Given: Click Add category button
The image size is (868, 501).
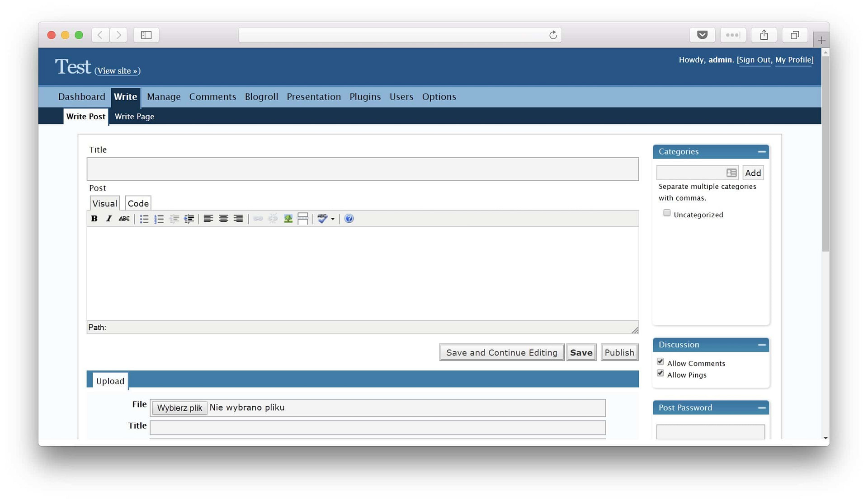Looking at the screenshot, I should 753,173.
